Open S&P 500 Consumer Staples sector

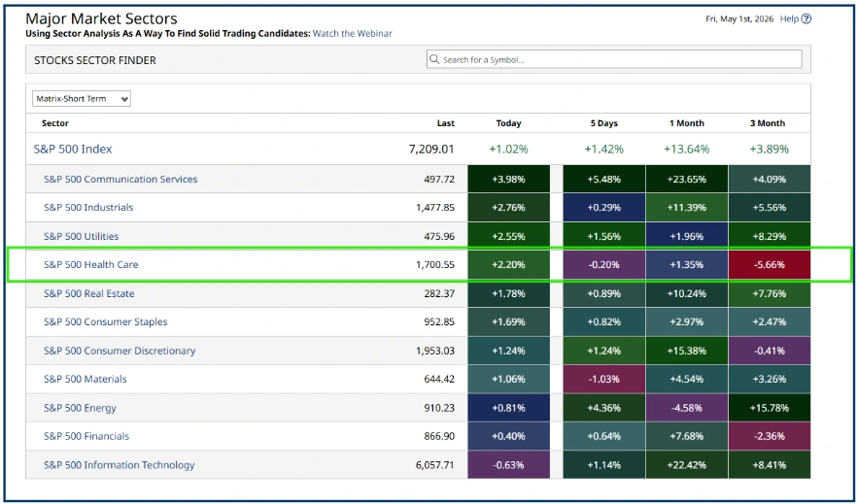[106, 322]
